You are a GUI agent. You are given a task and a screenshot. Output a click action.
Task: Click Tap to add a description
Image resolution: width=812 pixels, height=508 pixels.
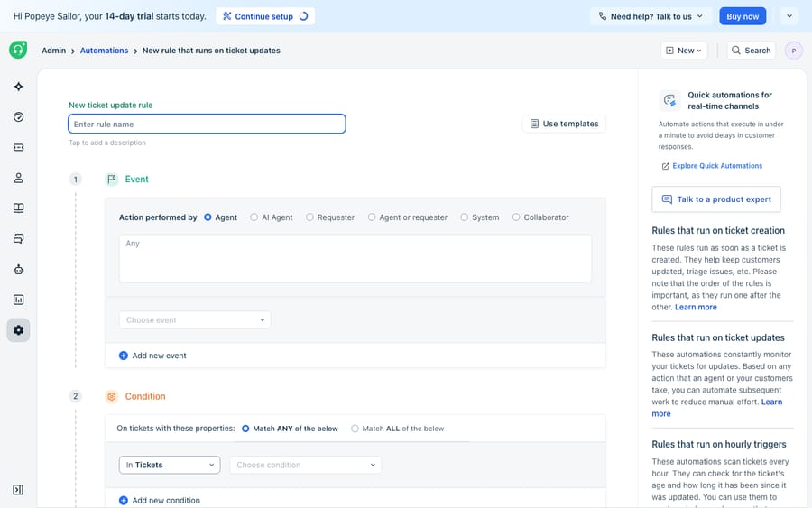pyautogui.click(x=107, y=143)
